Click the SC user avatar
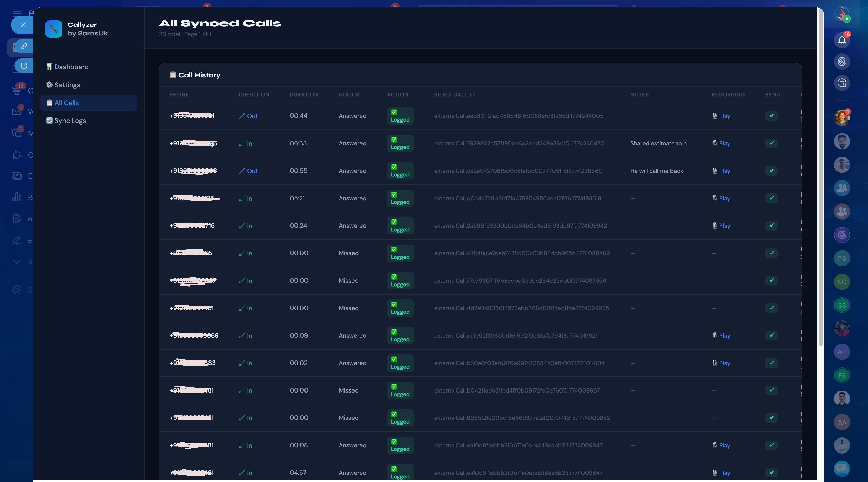Screen dimensions: 868x482 click(x=842, y=282)
